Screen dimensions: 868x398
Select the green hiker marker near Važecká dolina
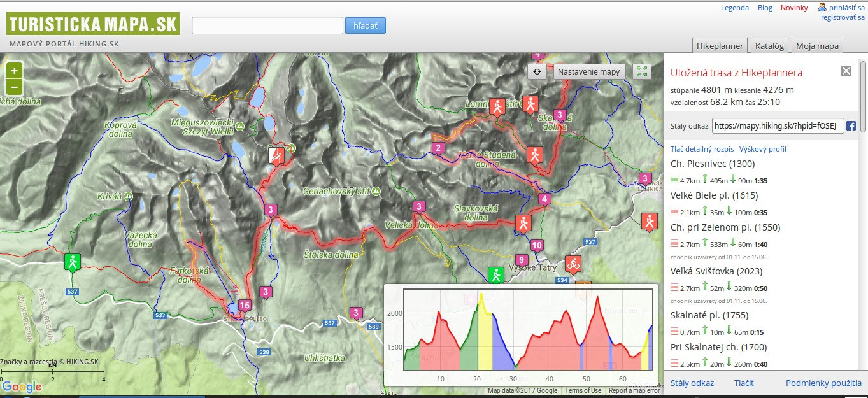click(73, 262)
